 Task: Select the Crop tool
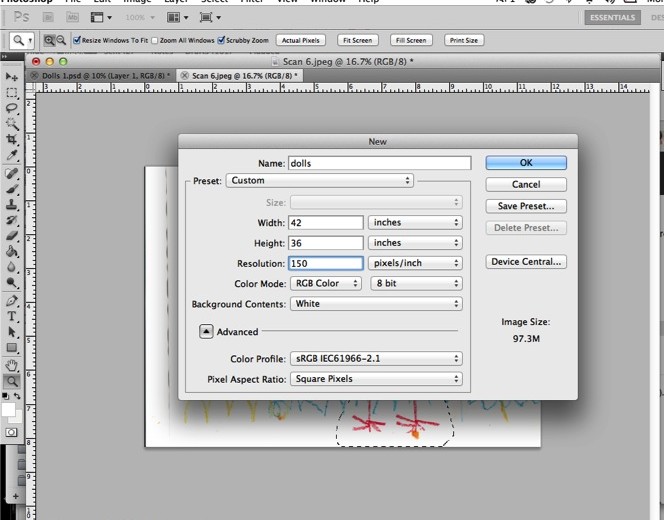(11, 139)
